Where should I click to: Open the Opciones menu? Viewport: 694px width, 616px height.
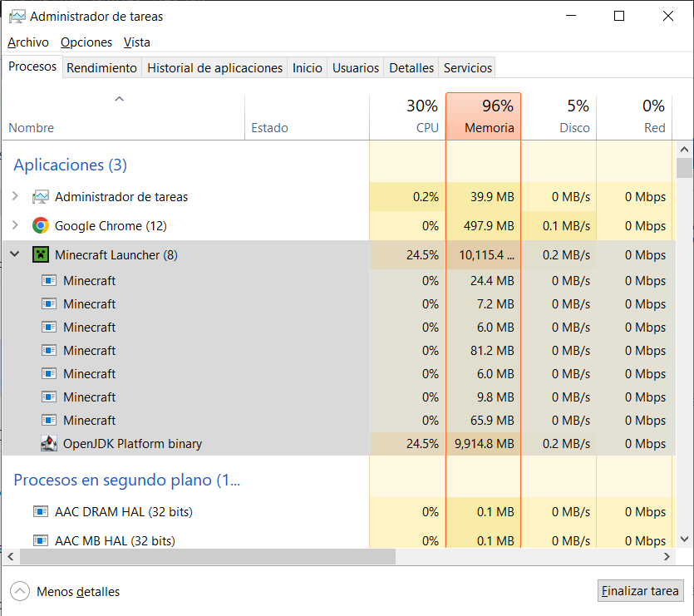click(x=86, y=42)
